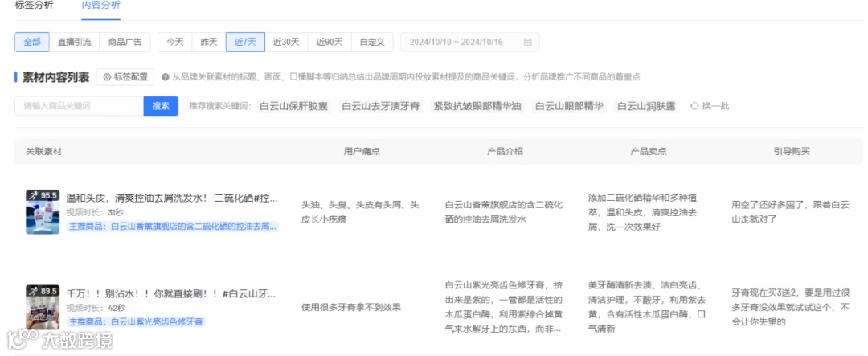The image size is (868, 356).
Task: Click purchase guide 牙膏现在买3送2 cell
Action: [x=791, y=307]
